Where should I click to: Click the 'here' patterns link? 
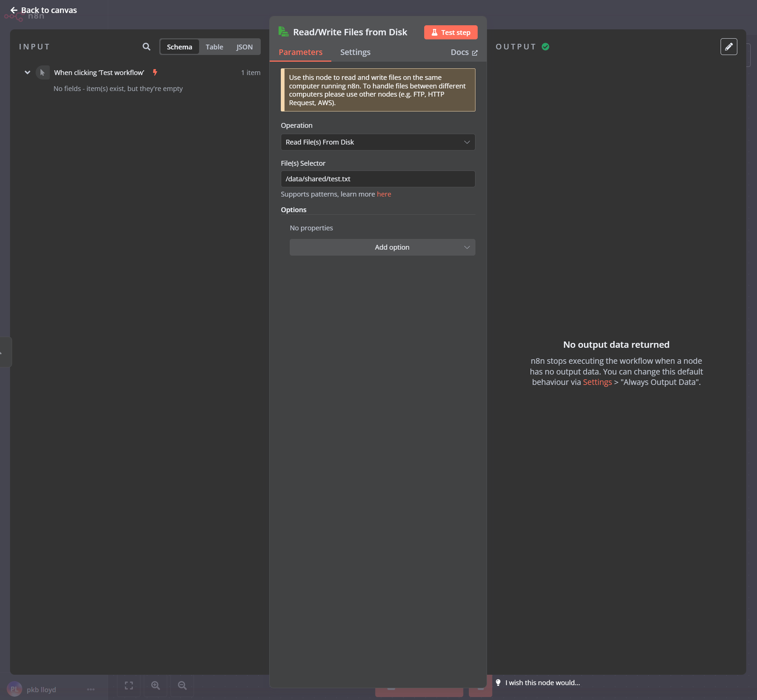click(384, 194)
